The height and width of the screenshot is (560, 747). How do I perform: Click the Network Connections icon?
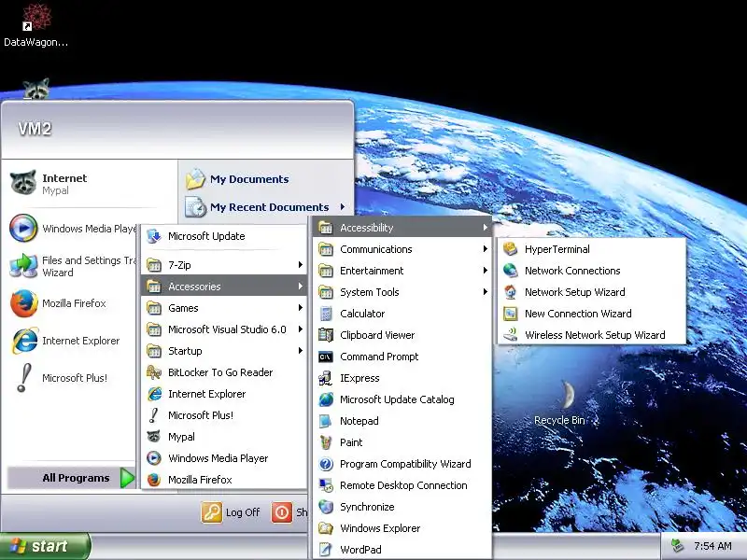click(510, 271)
